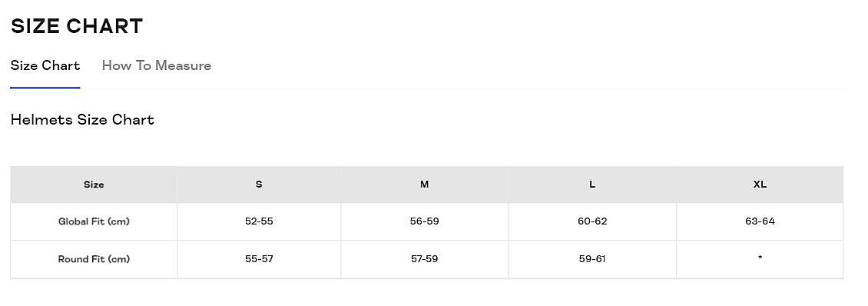Viewport: 868px width, 306px height.
Task: Click the Round Fit (cm) row label
Action: [x=94, y=259]
